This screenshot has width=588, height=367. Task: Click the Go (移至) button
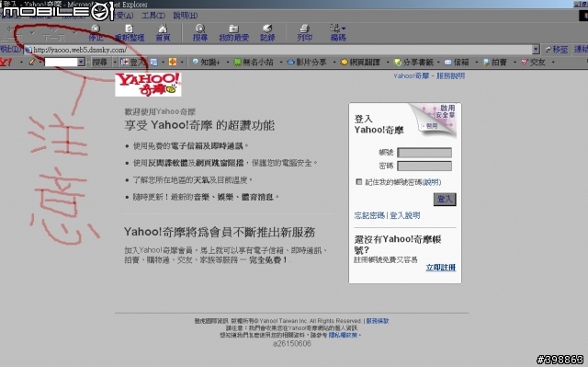(557, 49)
